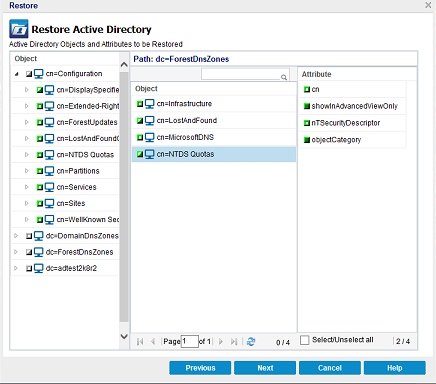
Task: Click previous page arrow in pagination
Action: tap(153, 342)
